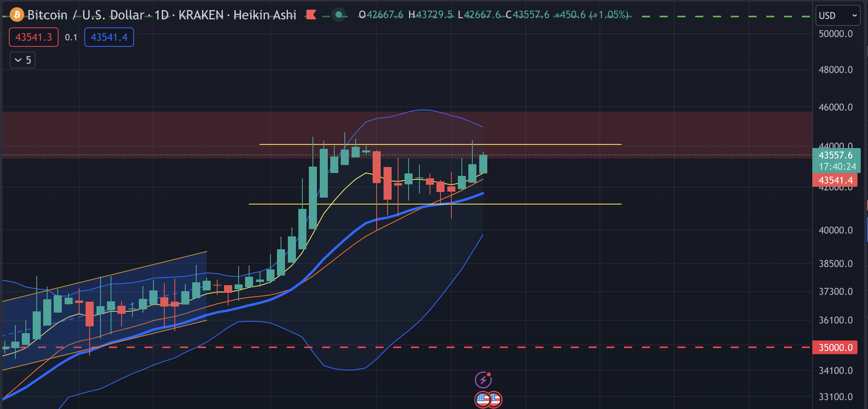The height and width of the screenshot is (409, 868).
Task: Click the 0.1 spread value
Action: coord(71,38)
